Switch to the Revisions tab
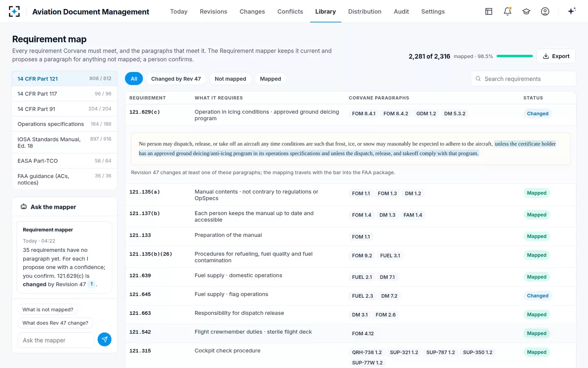588x368 pixels. [x=214, y=11]
